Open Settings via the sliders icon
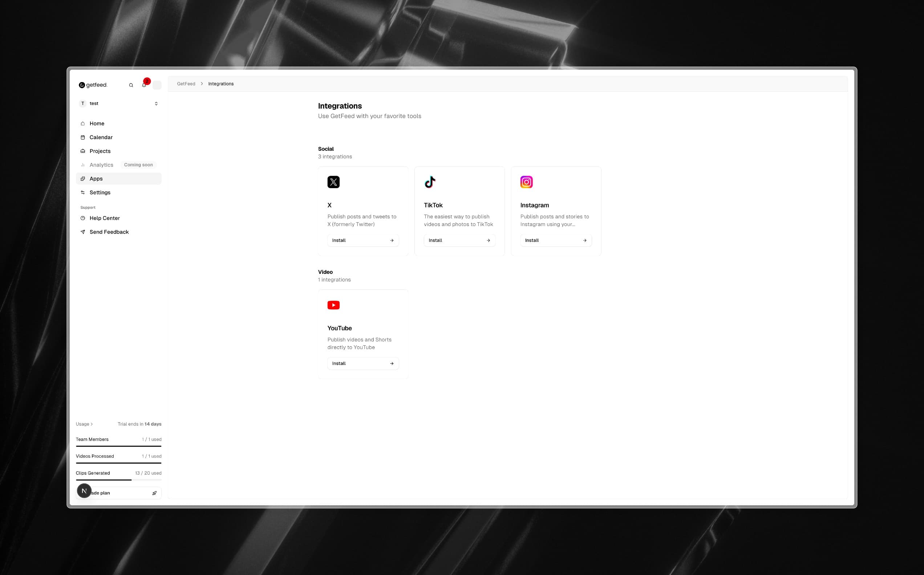This screenshot has height=575, width=924. 83,193
